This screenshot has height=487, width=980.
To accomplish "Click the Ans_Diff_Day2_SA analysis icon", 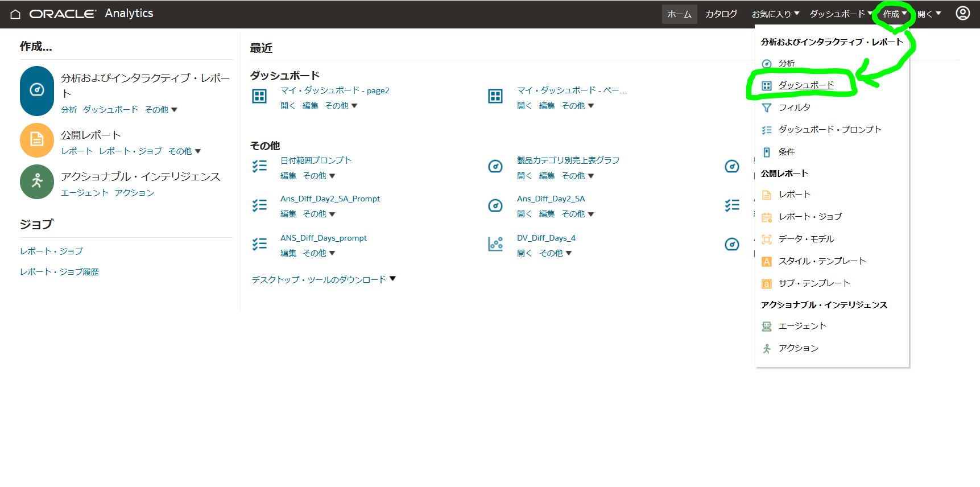I will click(x=495, y=205).
